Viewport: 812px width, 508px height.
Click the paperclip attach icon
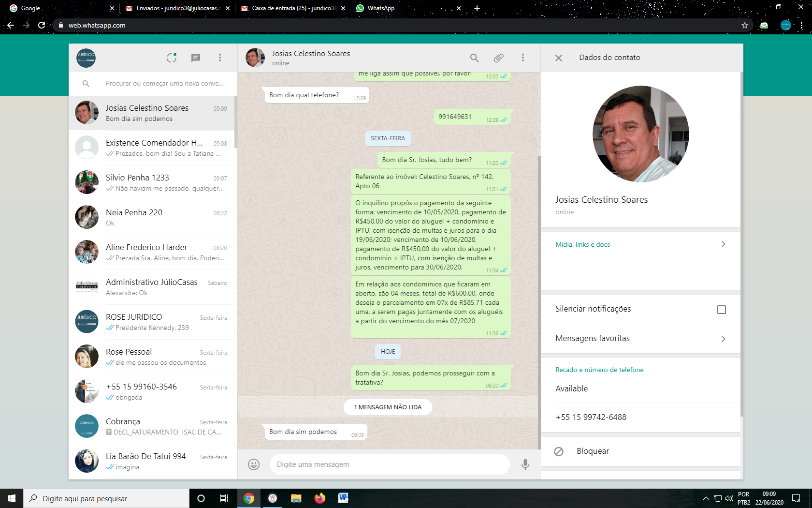click(499, 58)
